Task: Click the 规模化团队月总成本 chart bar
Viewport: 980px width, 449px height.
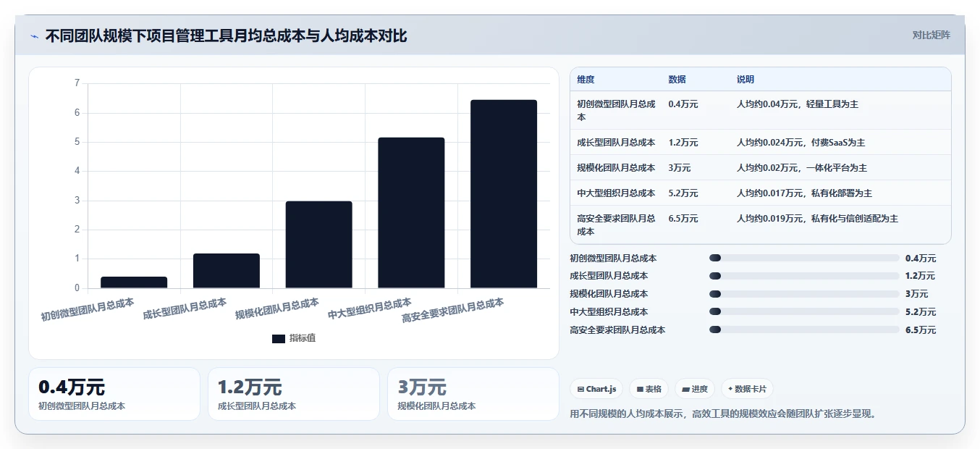Action: coord(318,245)
